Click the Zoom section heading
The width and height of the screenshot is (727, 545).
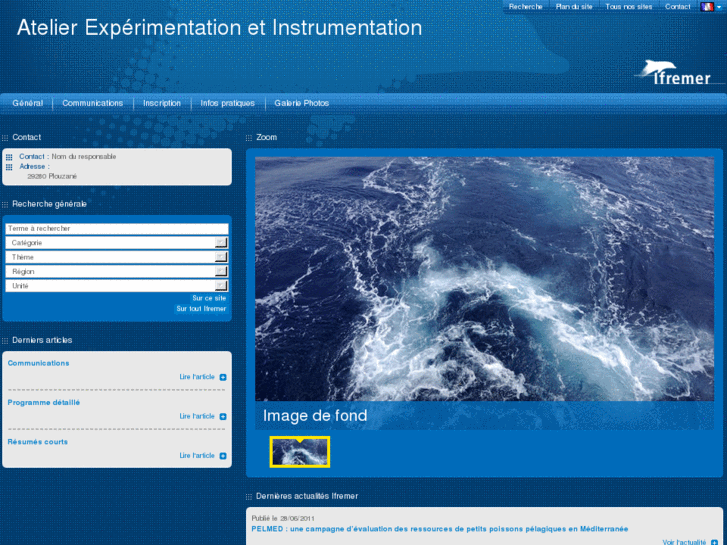tap(267, 137)
